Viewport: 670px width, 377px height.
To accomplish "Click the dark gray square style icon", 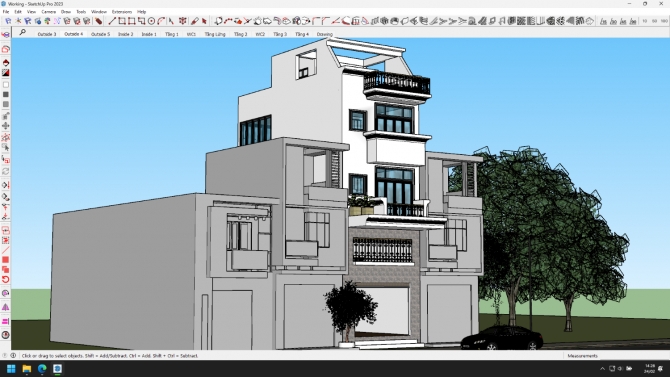I will [6, 94].
